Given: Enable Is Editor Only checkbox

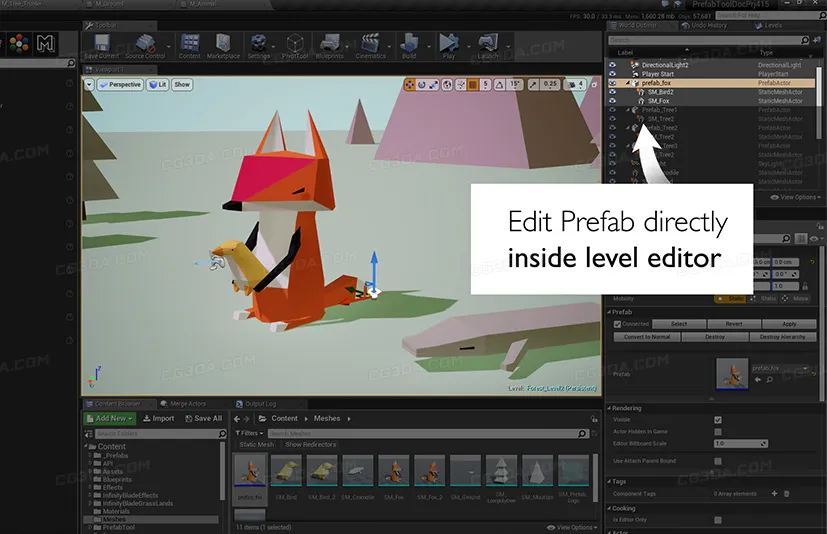Looking at the screenshot, I should (718, 520).
